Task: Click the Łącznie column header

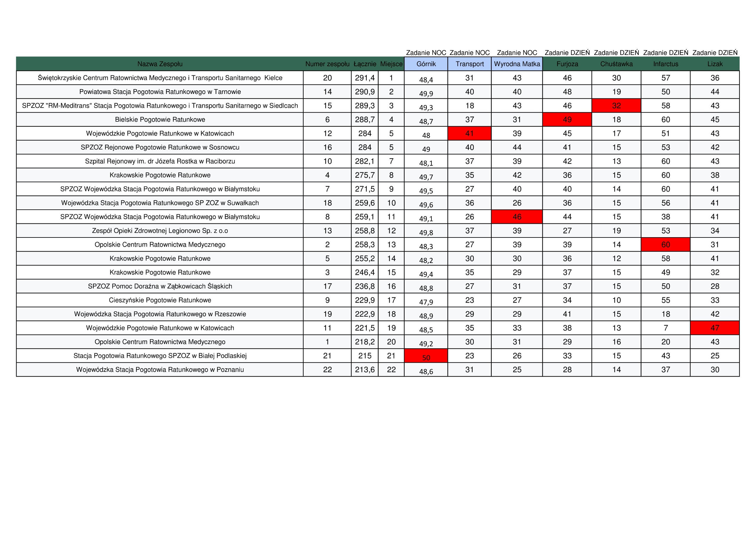Action: pyautogui.click(x=364, y=64)
